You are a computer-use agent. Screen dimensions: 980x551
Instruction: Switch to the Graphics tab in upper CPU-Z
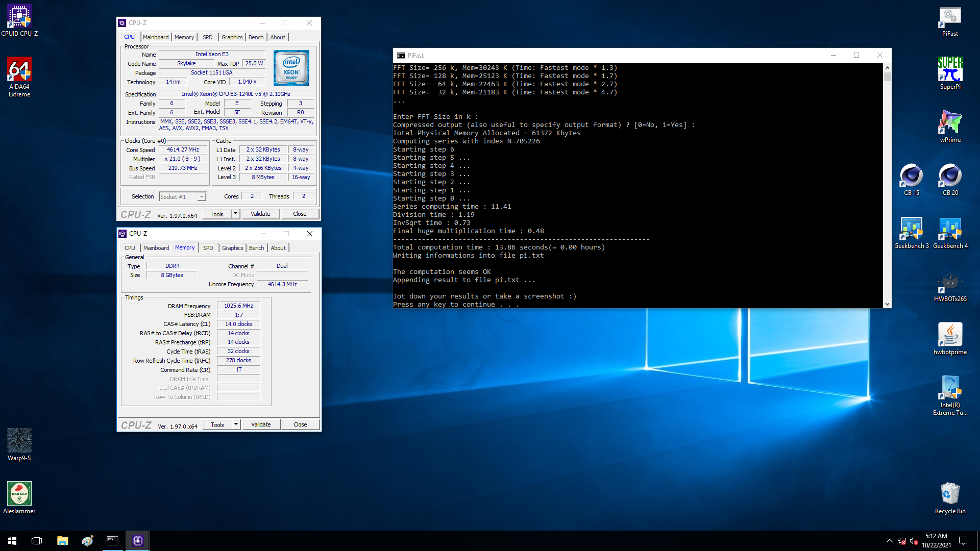(x=232, y=37)
